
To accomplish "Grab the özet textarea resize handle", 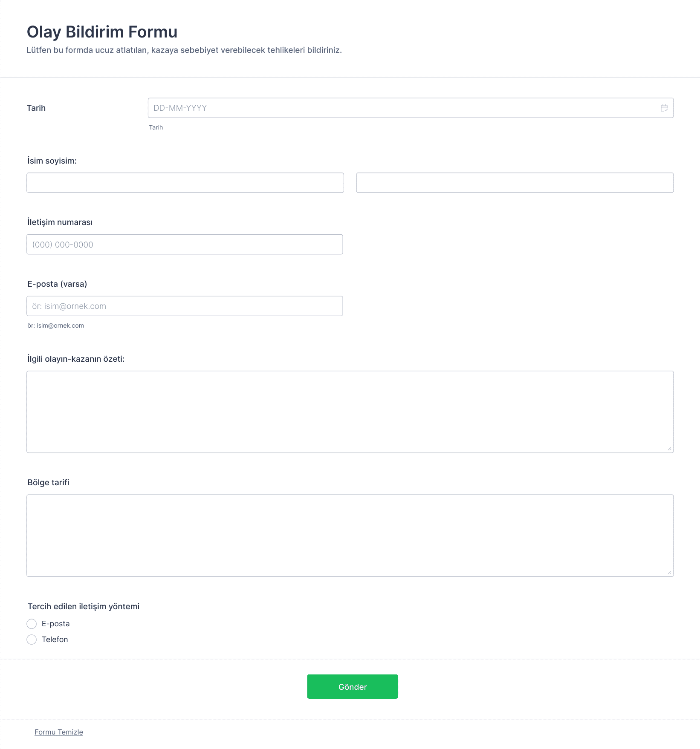I will point(669,448).
